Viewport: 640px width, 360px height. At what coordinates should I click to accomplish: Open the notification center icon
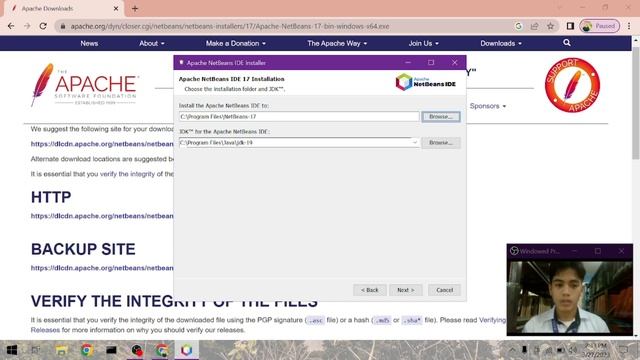coord(624,350)
